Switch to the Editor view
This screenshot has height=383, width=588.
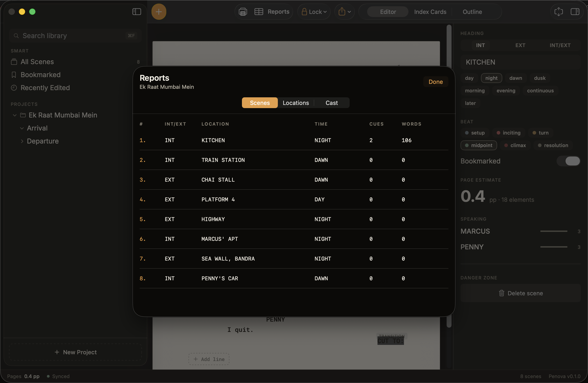(388, 12)
